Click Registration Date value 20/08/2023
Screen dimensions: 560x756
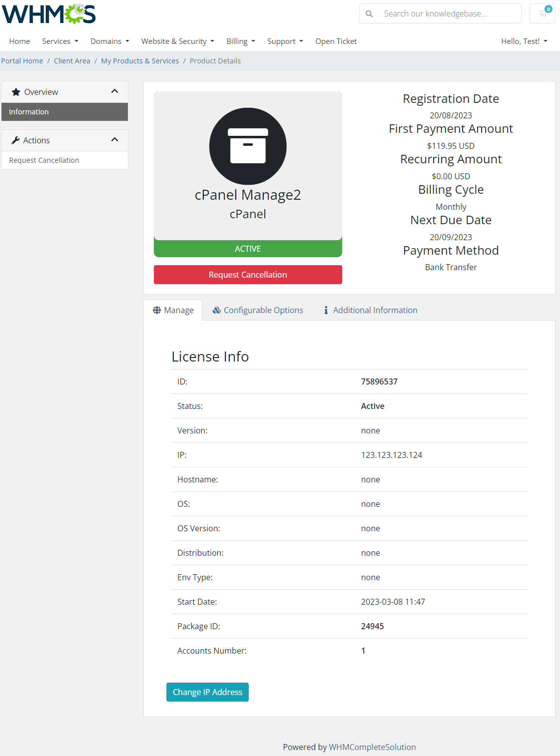451,115
